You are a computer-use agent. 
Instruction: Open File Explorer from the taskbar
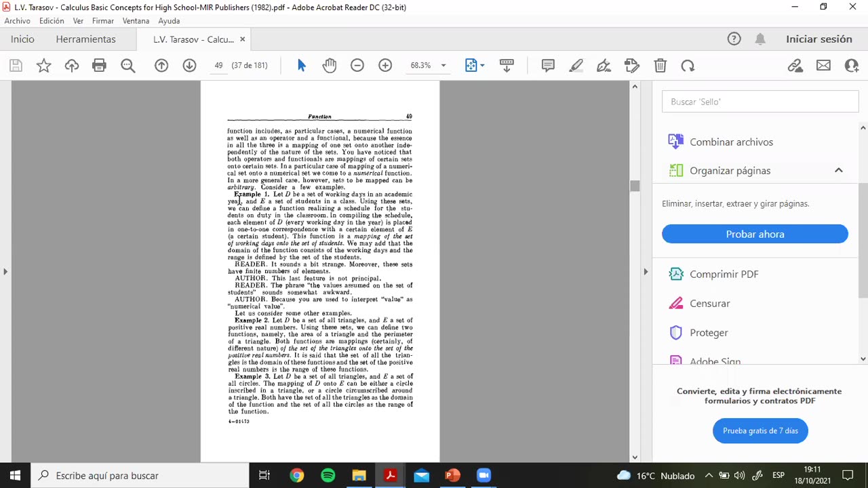click(x=359, y=475)
